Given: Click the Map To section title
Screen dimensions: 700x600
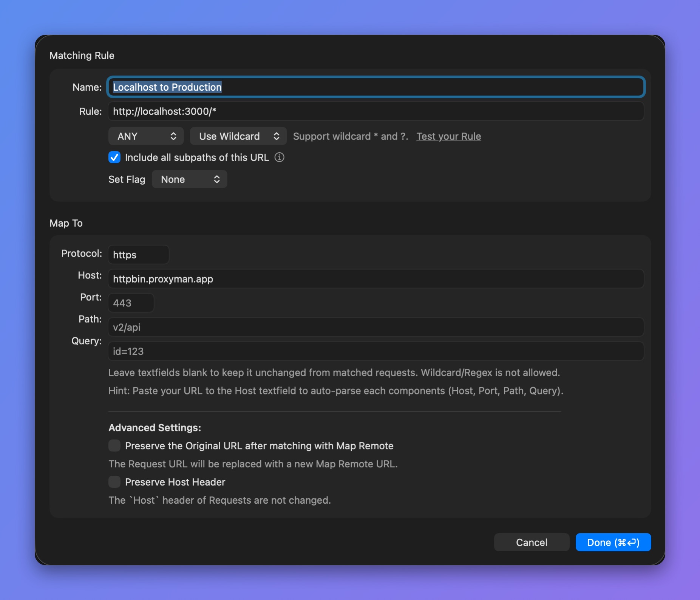Looking at the screenshot, I should coord(66,223).
